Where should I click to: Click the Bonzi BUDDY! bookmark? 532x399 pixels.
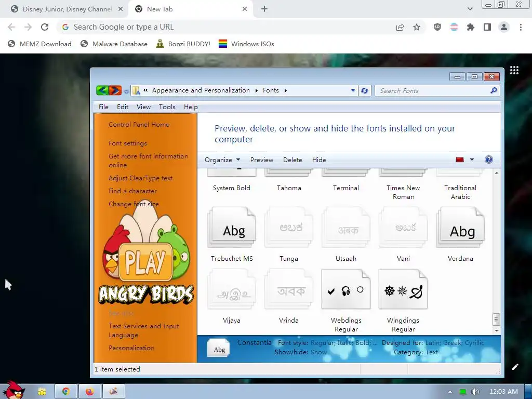183,44
